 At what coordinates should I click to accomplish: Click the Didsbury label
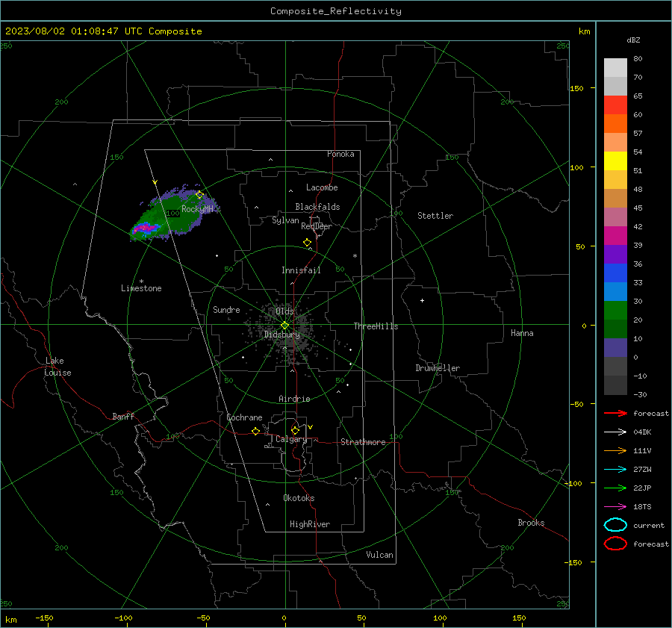pyautogui.click(x=281, y=335)
